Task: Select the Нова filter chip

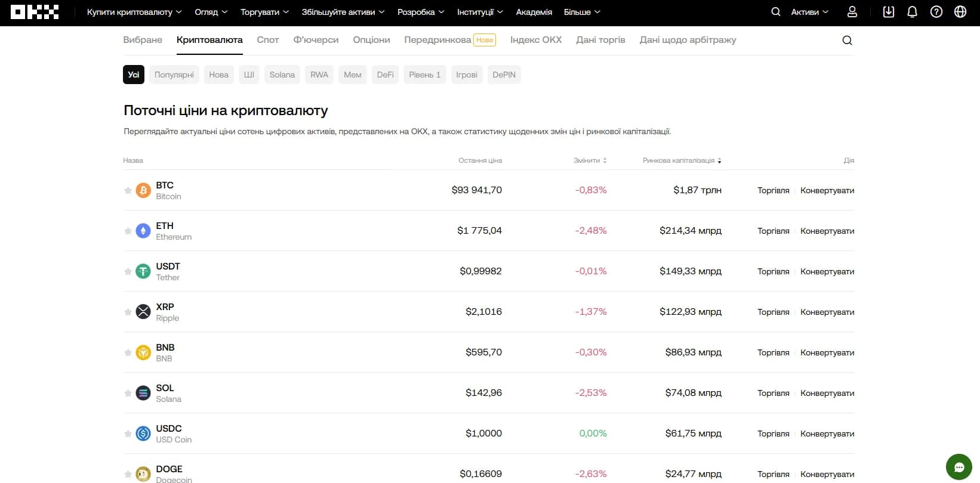Action: pyautogui.click(x=219, y=75)
